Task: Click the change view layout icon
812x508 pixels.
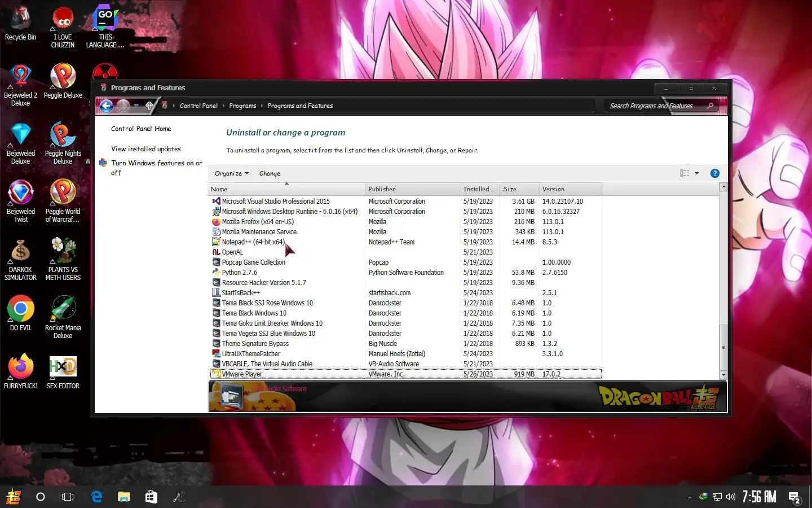Action: (x=685, y=173)
